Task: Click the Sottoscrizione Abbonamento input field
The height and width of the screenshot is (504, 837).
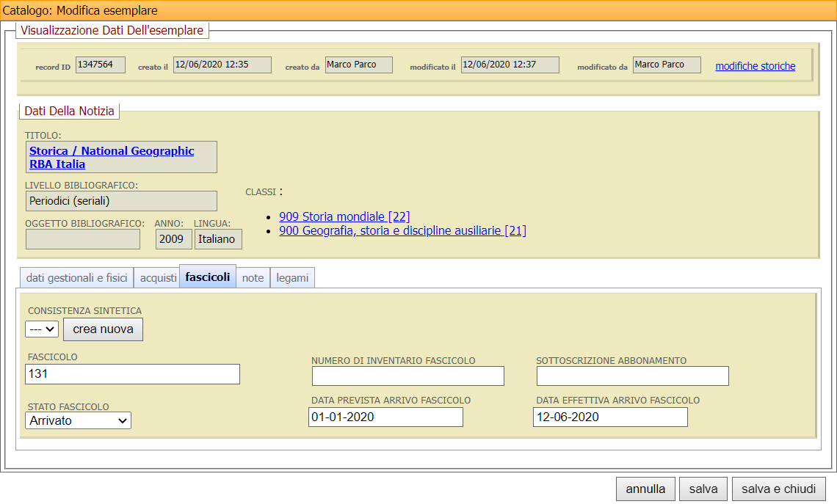Action: coord(632,376)
